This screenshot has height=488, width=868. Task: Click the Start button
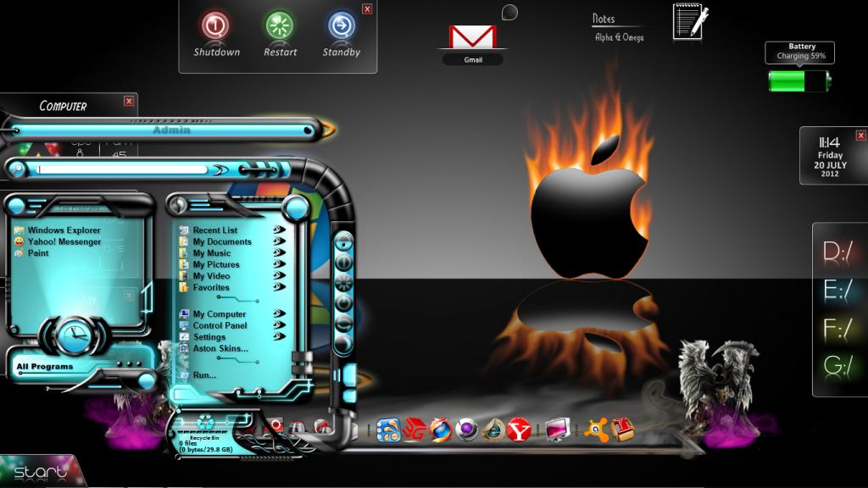tap(41, 472)
